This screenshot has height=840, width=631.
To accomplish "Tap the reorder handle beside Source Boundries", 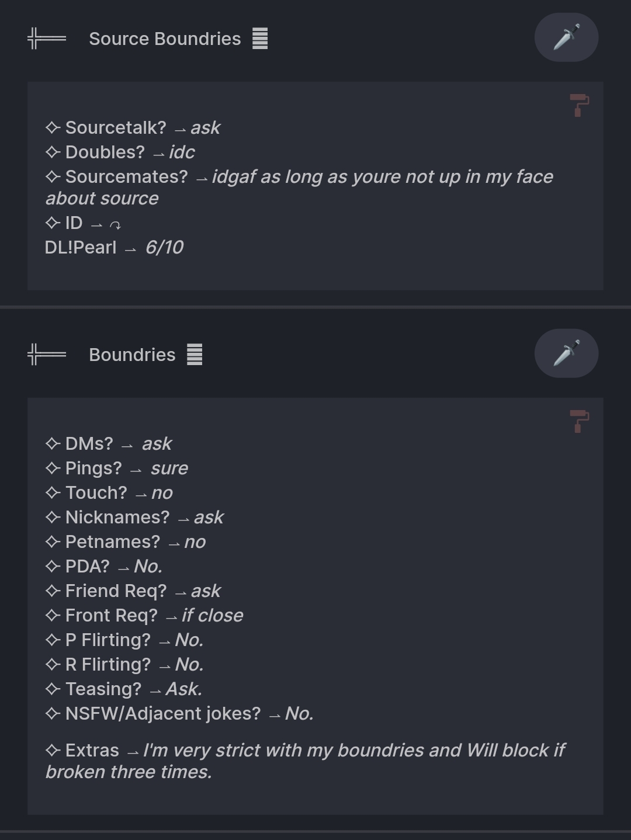I will click(x=47, y=39).
